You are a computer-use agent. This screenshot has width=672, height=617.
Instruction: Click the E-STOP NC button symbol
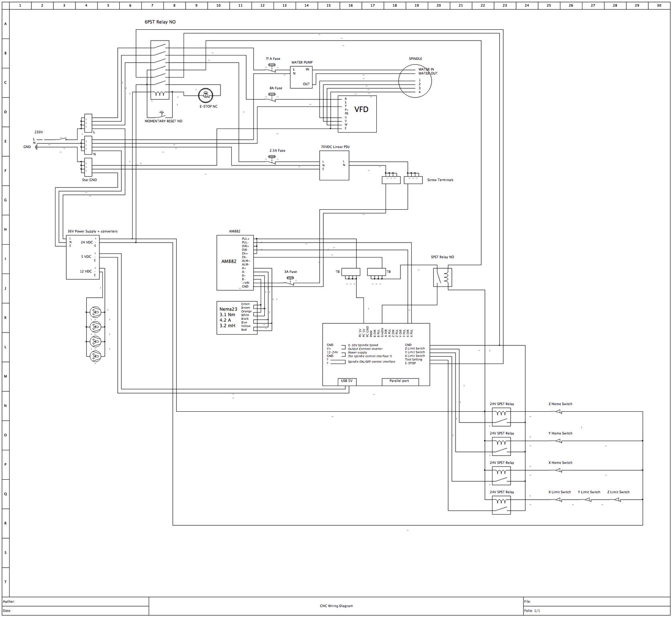[x=206, y=95]
